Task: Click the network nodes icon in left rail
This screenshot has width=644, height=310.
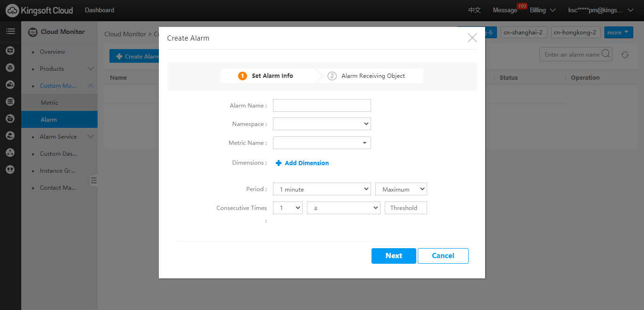Action: pyautogui.click(x=10, y=152)
